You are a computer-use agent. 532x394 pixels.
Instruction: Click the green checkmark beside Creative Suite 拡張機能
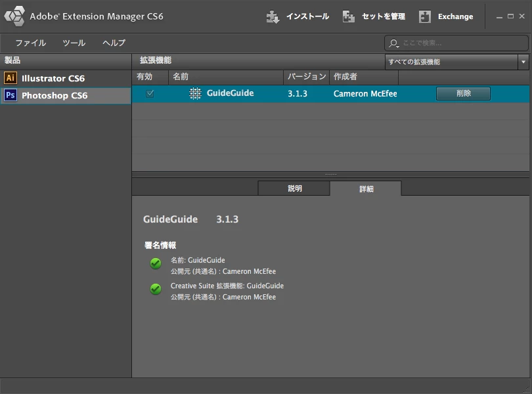click(x=156, y=289)
